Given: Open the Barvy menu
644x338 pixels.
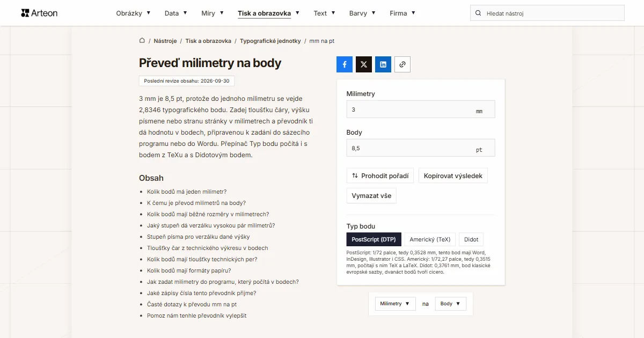Looking at the screenshot, I should (x=362, y=13).
